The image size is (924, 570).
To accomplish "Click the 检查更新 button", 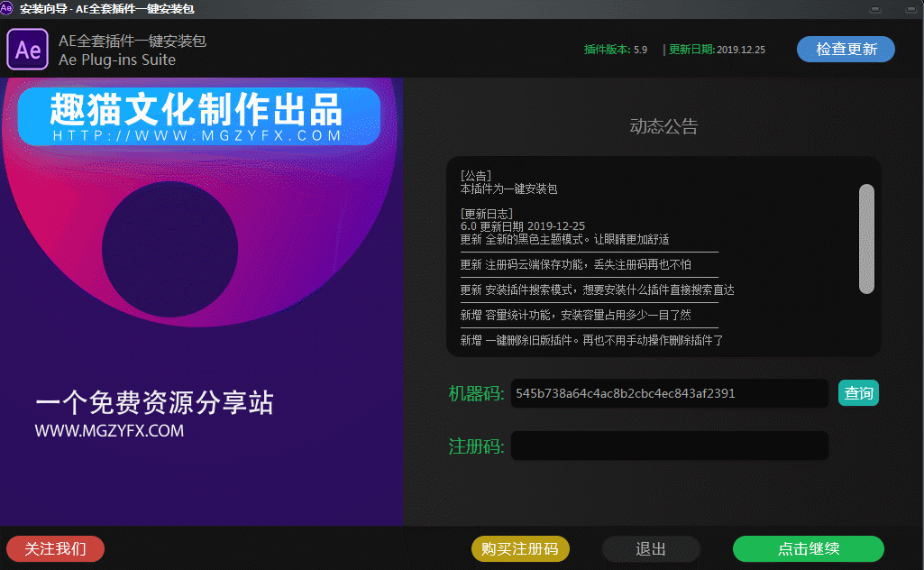I will click(846, 50).
